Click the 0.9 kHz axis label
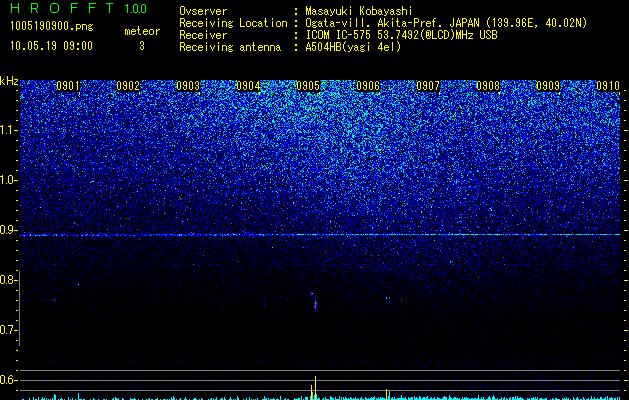Image resolution: width=629 pixels, height=400 pixels. click(8, 230)
